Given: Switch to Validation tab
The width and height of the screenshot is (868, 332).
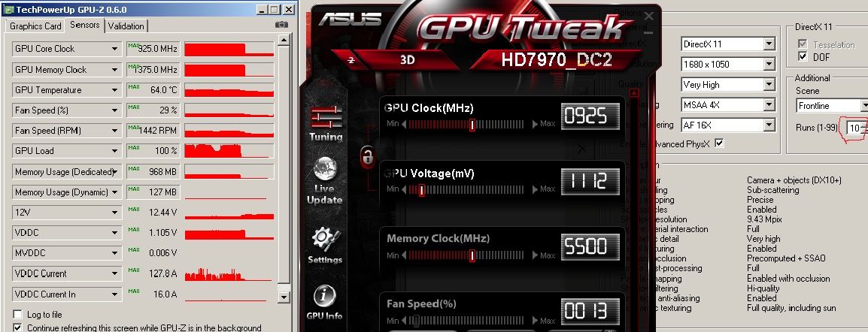Looking at the screenshot, I should (x=126, y=26).
